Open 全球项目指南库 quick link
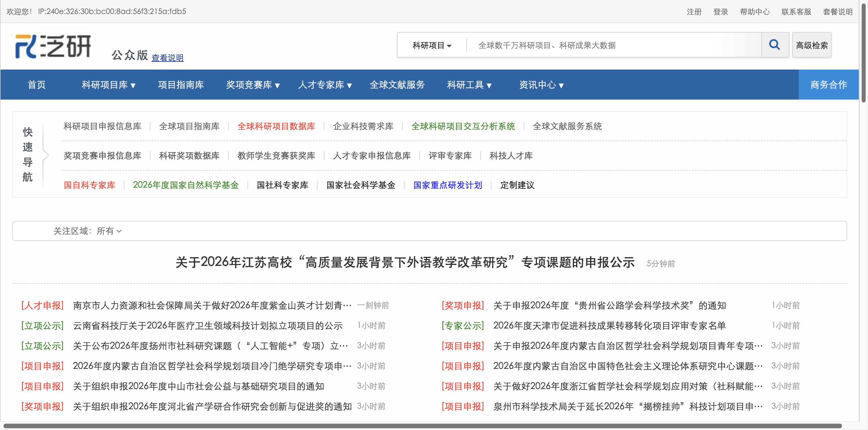This screenshot has height=430, width=868. point(189,126)
